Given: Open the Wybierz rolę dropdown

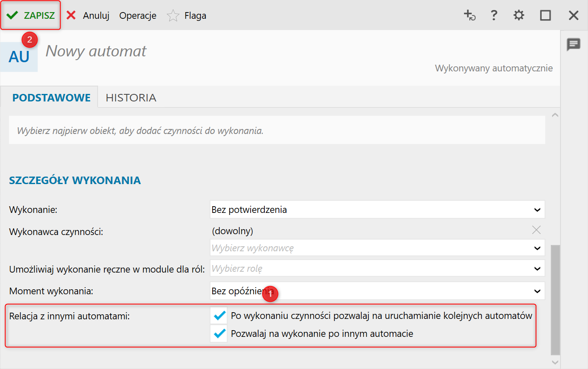Looking at the screenshot, I should coord(378,268).
